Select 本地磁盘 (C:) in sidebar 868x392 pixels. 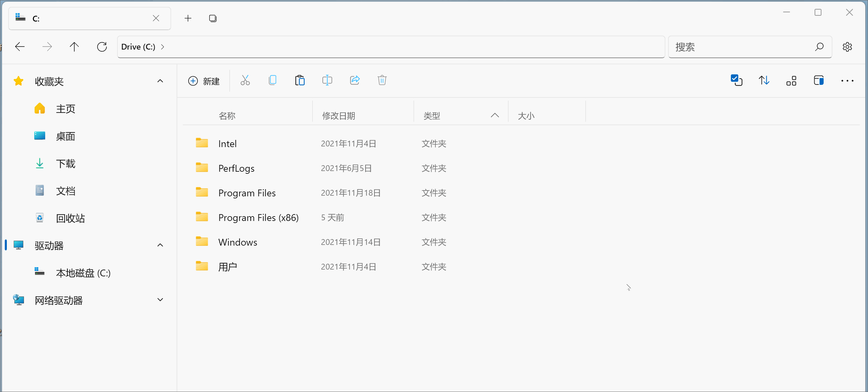[x=83, y=273]
